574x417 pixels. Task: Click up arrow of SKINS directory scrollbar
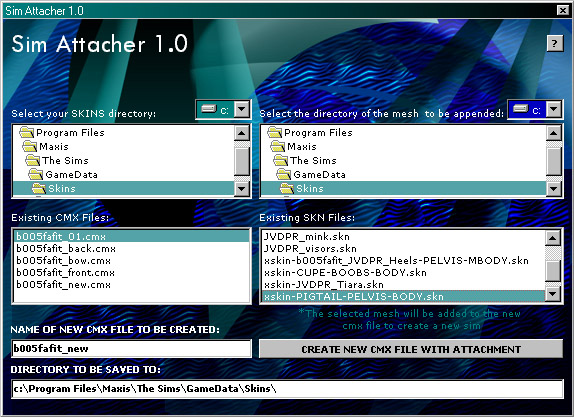[x=242, y=133]
